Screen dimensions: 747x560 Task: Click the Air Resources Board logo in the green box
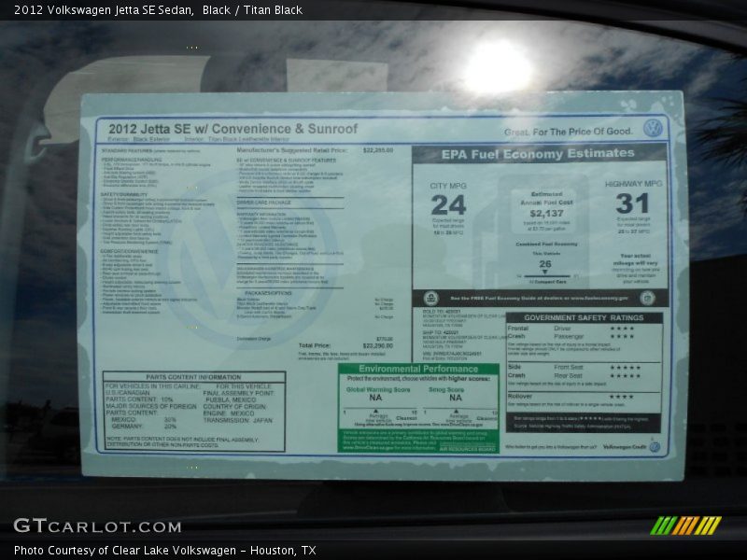[x=468, y=447]
